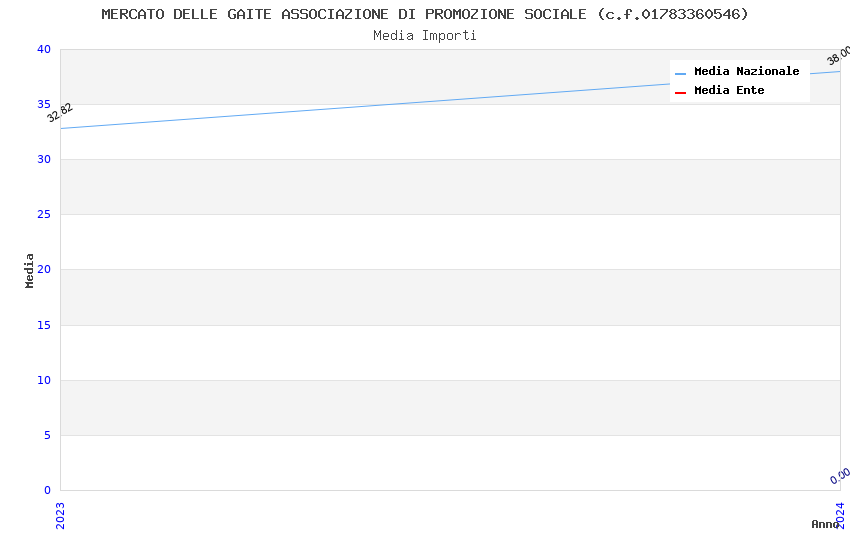Select the 15 tick on the y-axis
The image size is (850, 550).
[43, 325]
